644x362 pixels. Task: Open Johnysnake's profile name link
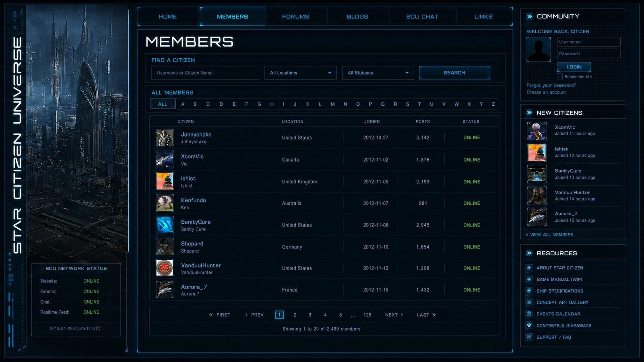pyautogui.click(x=196, y=134)
